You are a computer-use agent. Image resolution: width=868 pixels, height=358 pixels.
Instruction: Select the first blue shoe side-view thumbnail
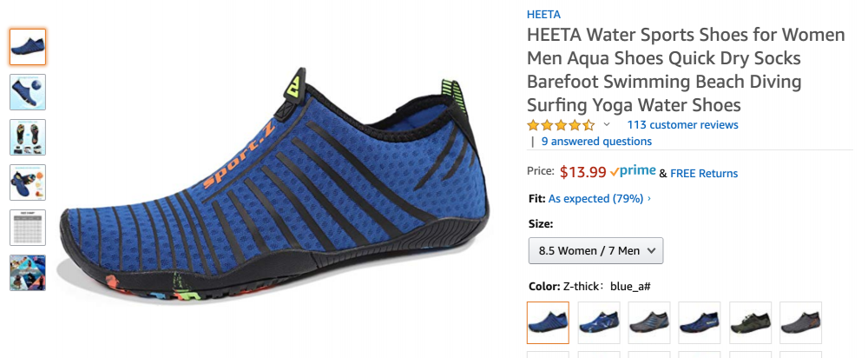pyautogui.click(x=28, y=47)
